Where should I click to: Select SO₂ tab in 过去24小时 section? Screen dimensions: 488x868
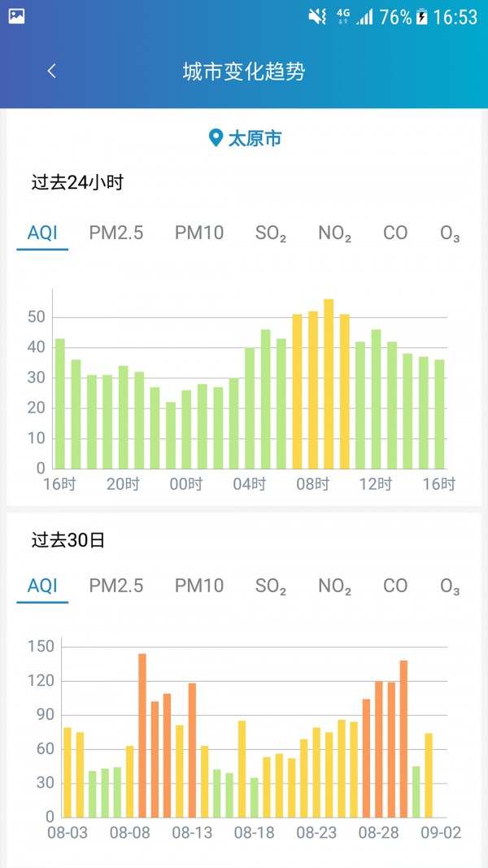[x=271, y=233]
